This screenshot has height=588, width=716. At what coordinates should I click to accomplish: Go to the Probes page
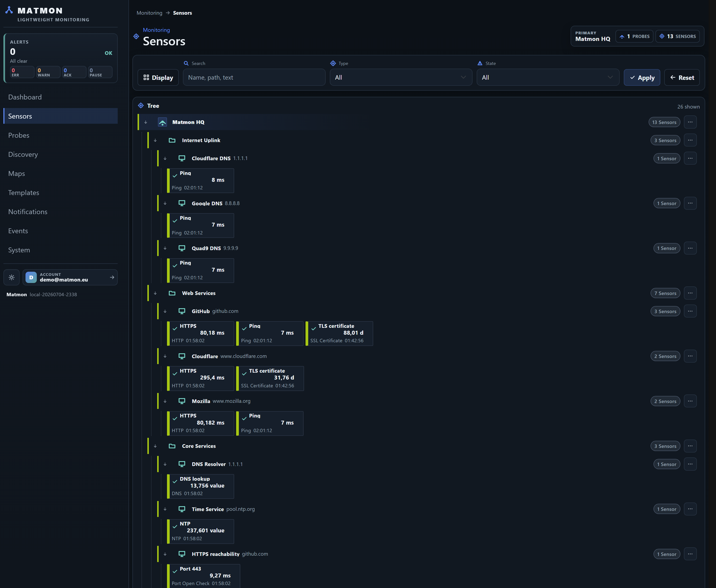[60, 135]
